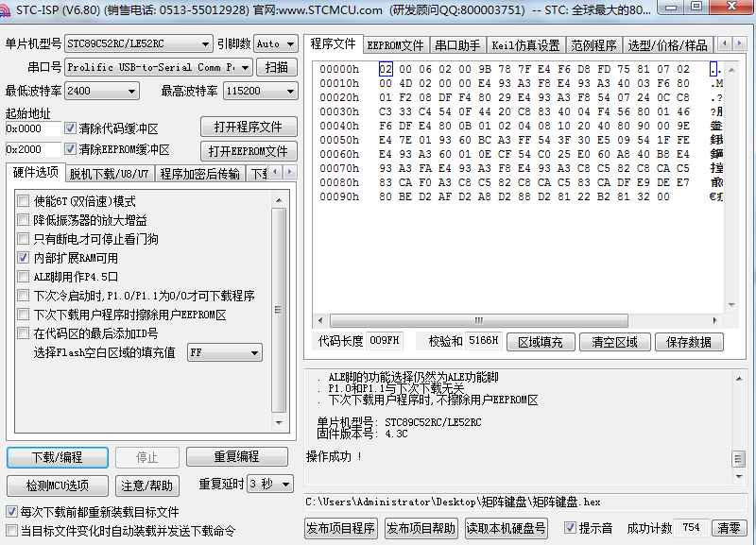Enable 使能6T(双倍速)模式 option

click(23, 201)
